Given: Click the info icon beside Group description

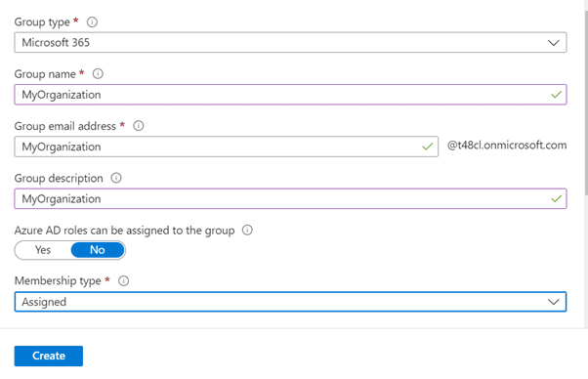Looking at the screenshot, I should click(x=116, y=178).
